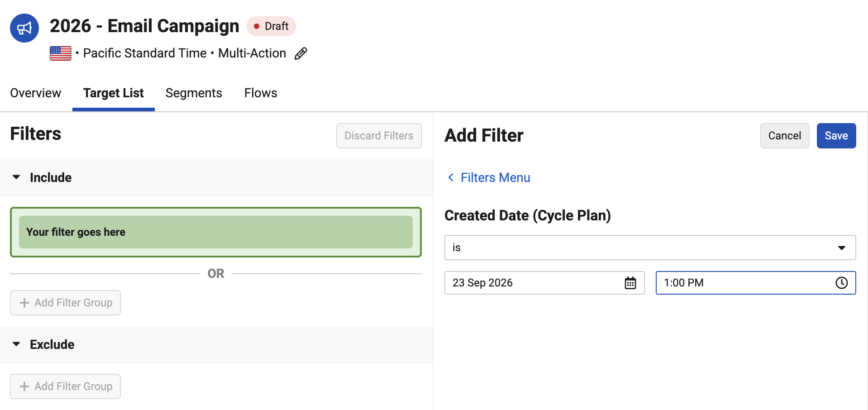Open the calendar date picker icon
The height and width of the screenshot is (410, 868).
pos(630,283)
